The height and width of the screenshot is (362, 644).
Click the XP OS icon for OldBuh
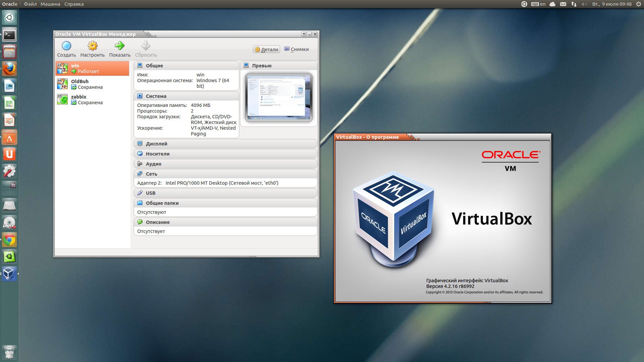pyautogui.click(x=62, y=84)
